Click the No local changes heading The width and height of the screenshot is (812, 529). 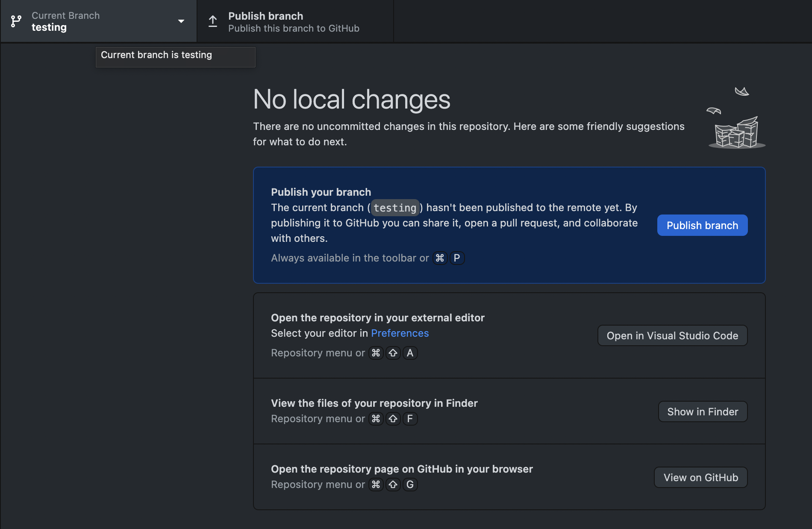tap(352, 99)
